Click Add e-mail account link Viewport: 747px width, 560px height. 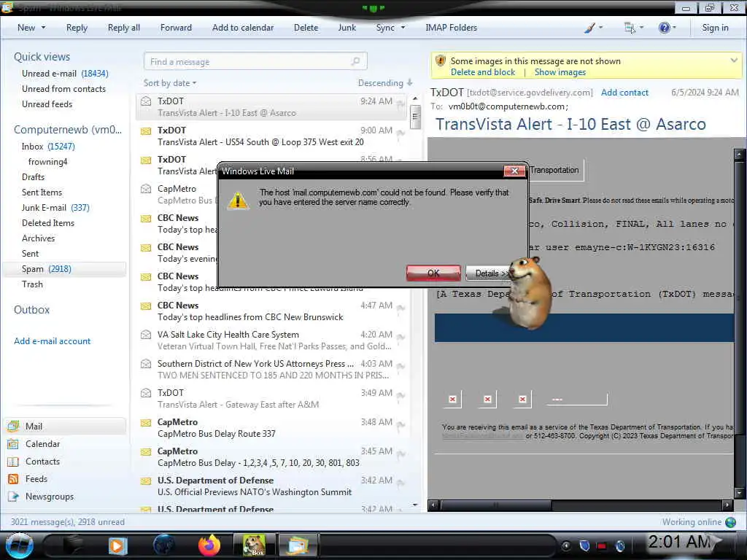point(52,341)
